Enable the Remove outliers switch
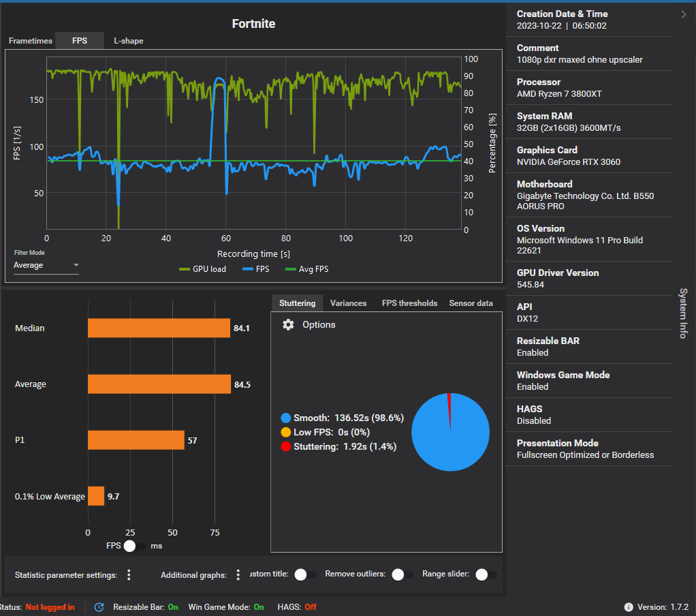Viewport: 696px width, 616px height. [402, 574]
